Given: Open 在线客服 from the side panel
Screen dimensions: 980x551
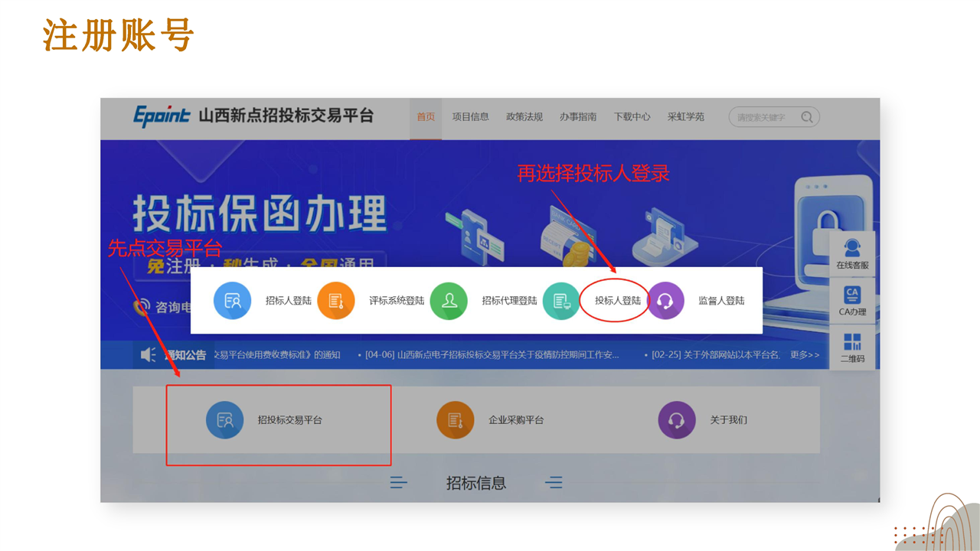Looking at the screenshot, I should click(852, 253).
